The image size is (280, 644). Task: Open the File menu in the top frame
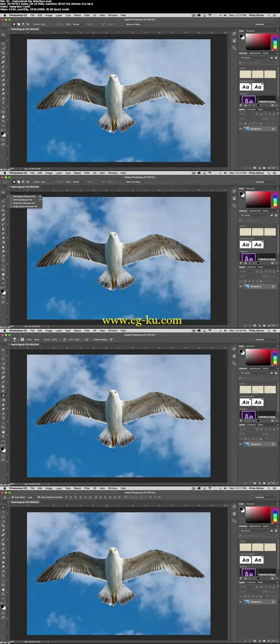[x=32, y=15]
